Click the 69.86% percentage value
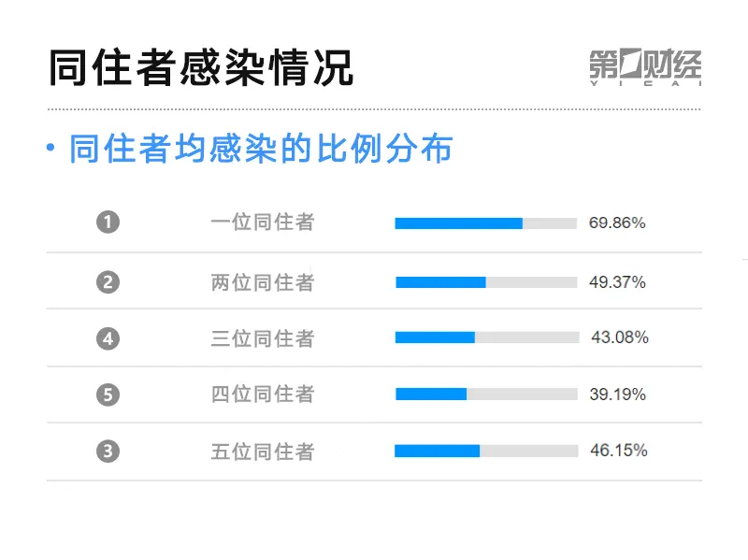Viewport: 748px width, 560px height. tap(617, 223)
